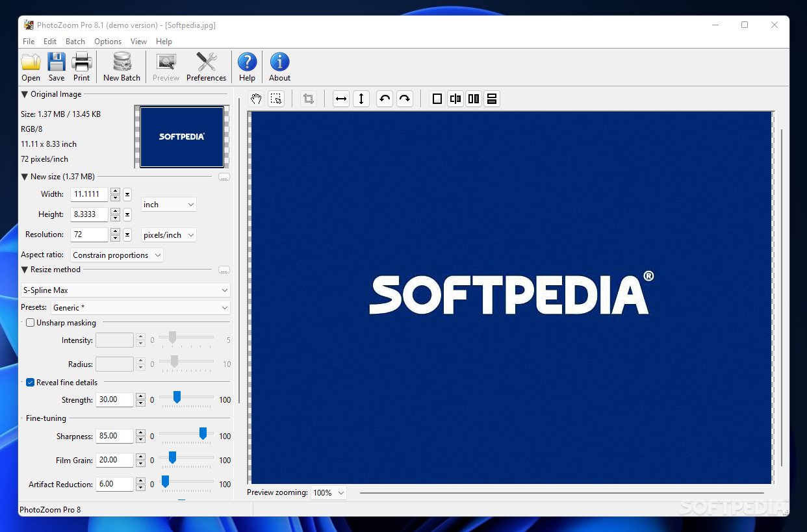Collapse the Original Image section
The height and width of the screenshot is (532, 807).
point(25,94)
